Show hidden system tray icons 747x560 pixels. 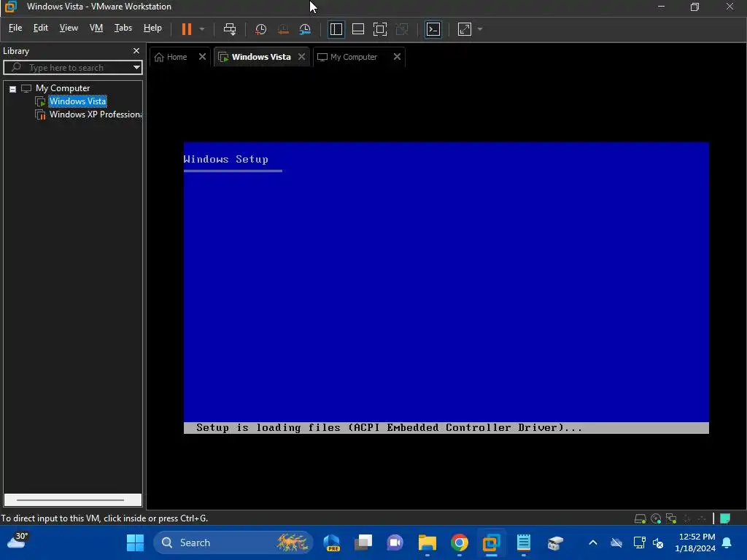pyautogui.click(x=592, y=542)
